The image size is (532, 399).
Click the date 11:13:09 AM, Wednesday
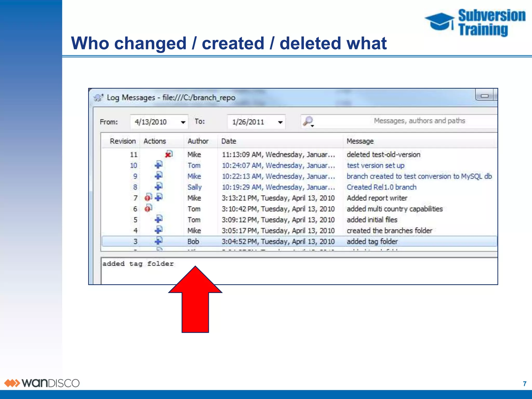(x=278, y=155)
